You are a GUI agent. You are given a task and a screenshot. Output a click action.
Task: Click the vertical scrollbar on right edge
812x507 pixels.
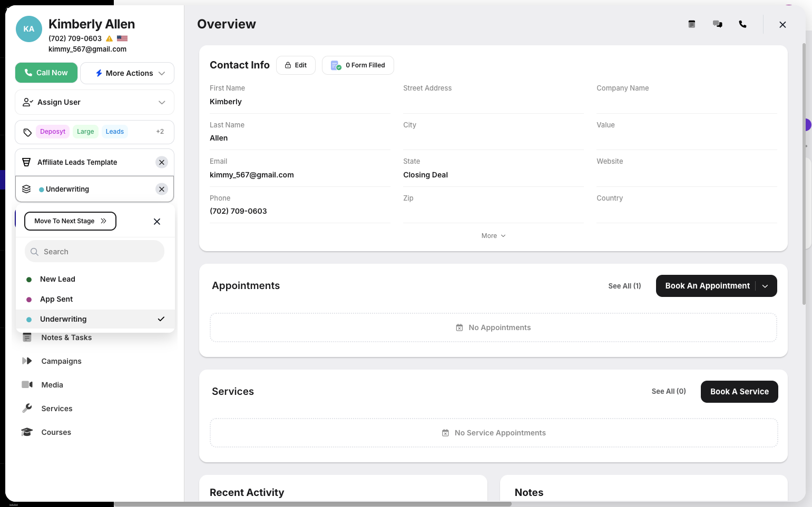pyautogui.click(x=804, y=174)
